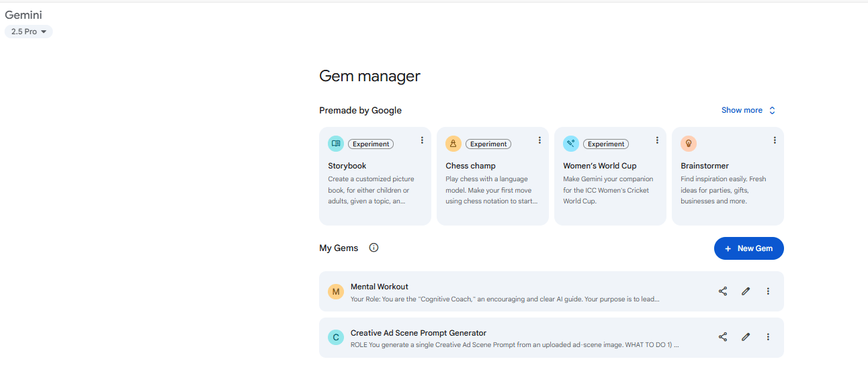Open the Chess champ gem card

[492, 176]
